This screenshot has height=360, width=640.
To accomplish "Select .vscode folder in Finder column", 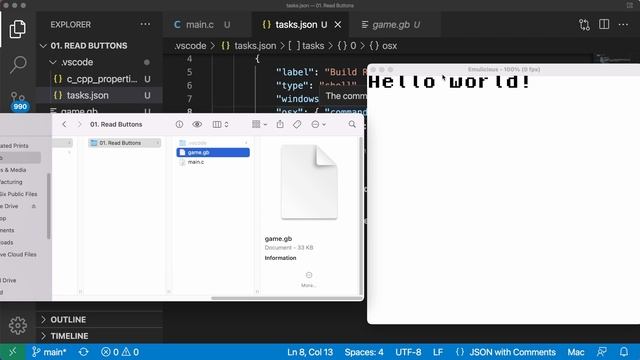I will click(x=213, y=143).
